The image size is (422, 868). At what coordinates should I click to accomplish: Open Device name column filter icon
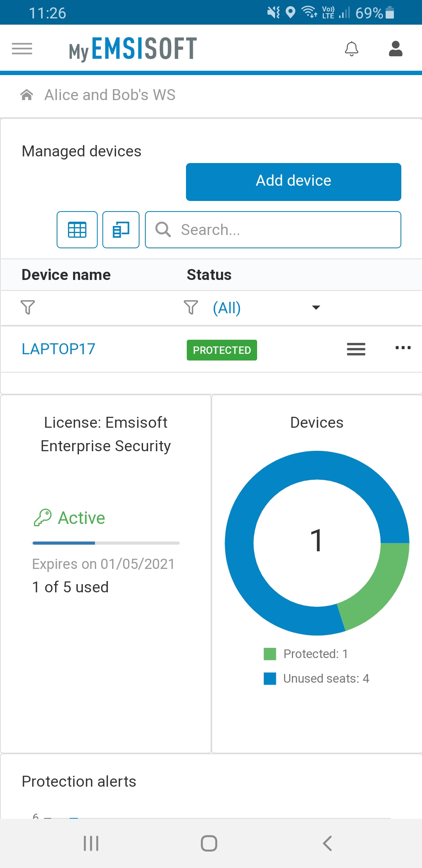(x=28, y=307)
